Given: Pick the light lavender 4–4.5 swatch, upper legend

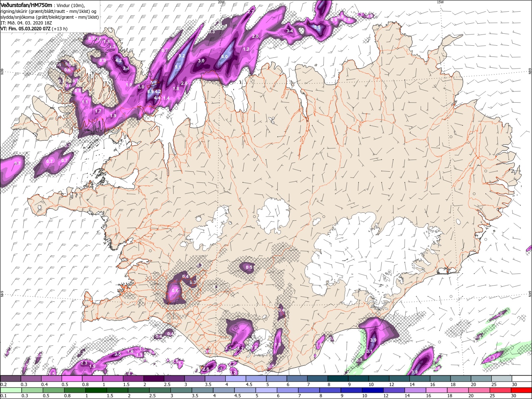Looking at the screenshot, I should click(x=235, y=379).
